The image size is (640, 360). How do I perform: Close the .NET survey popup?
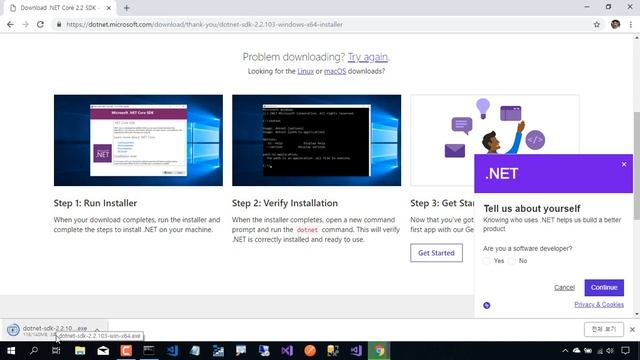(x=624, y=164)
